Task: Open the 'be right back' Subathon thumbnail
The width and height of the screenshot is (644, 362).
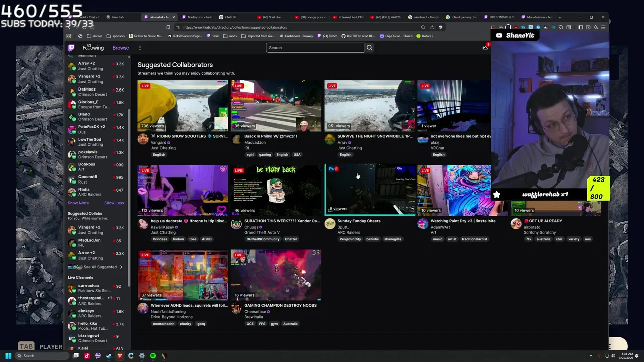Action: coord(276,190)
